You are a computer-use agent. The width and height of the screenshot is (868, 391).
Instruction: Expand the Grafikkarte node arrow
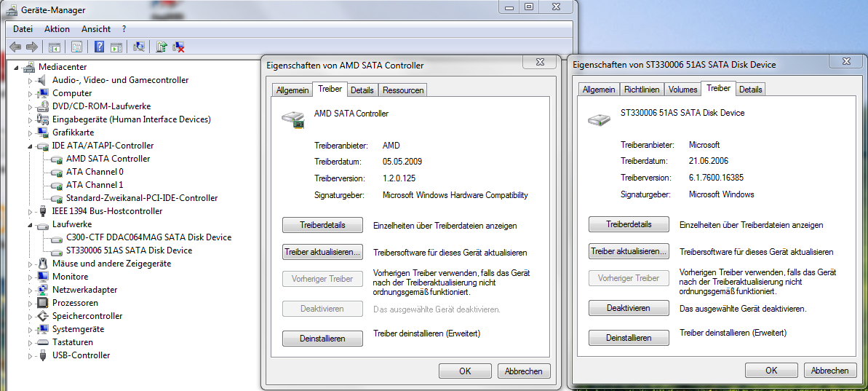pyautogui.click(x=31, y=133)
